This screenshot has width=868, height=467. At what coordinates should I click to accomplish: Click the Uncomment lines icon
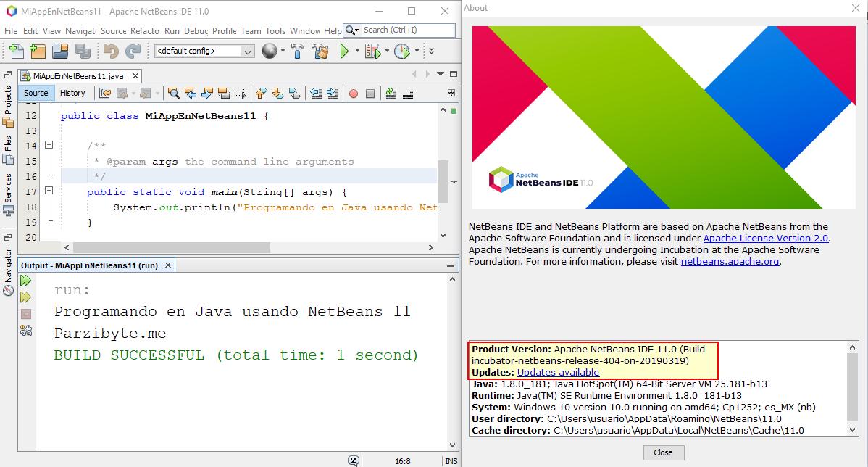coord(408,94)
